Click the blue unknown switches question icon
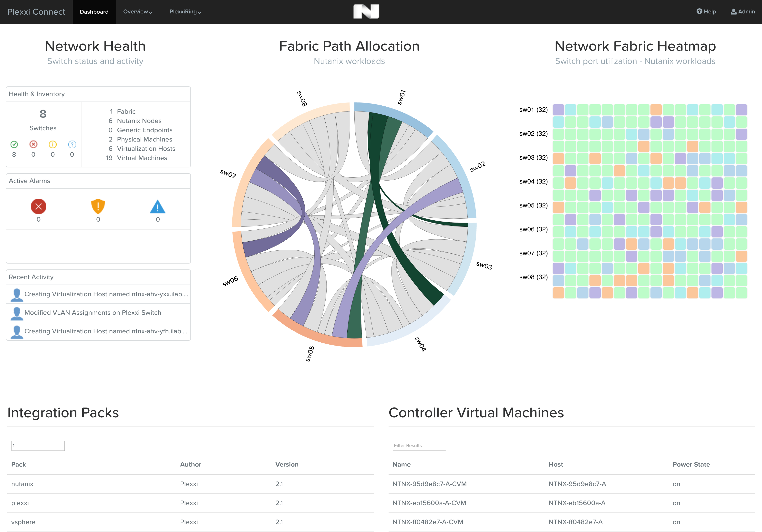762x532 pixels. [72, 144]
